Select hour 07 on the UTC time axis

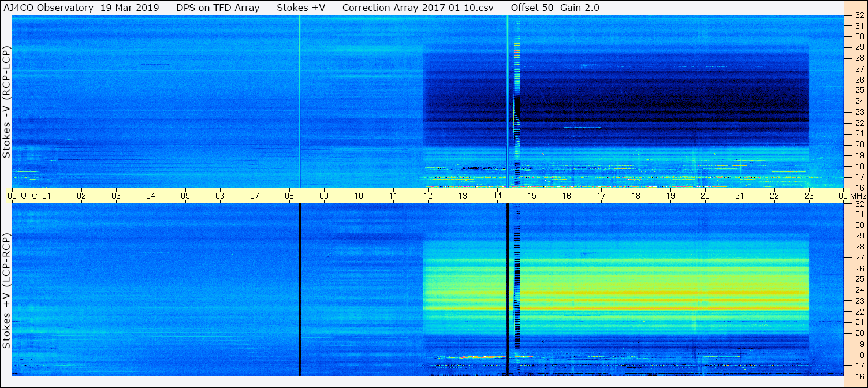click(x=255, y=196)
